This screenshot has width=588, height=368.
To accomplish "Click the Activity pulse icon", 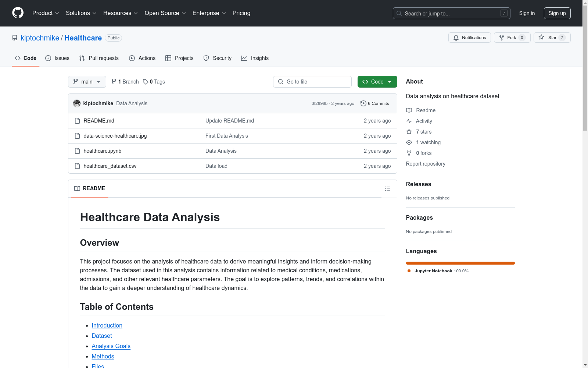I will [409, 121].
